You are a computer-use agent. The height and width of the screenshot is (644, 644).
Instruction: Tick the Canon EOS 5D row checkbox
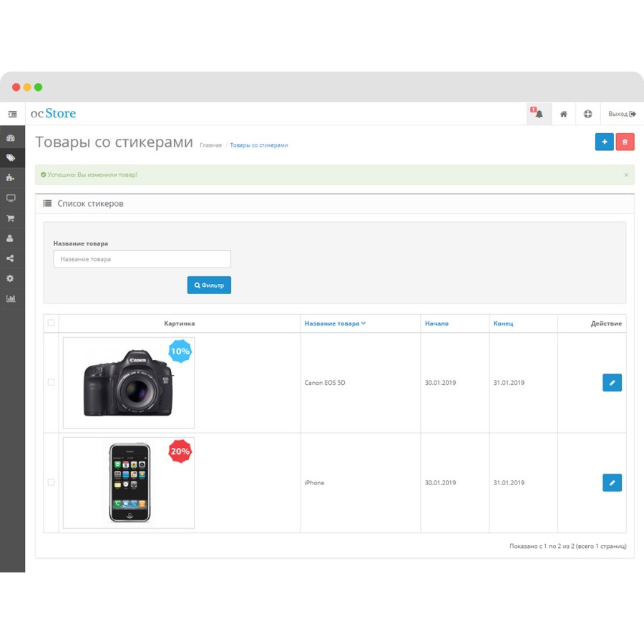[51, 382]
